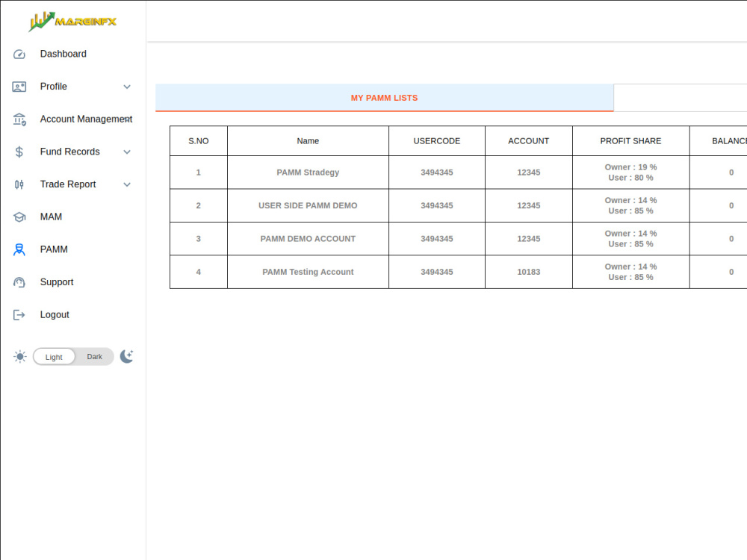The image size is (747, 560).
Task: Open the Fund Records menu
Action: 70,152
